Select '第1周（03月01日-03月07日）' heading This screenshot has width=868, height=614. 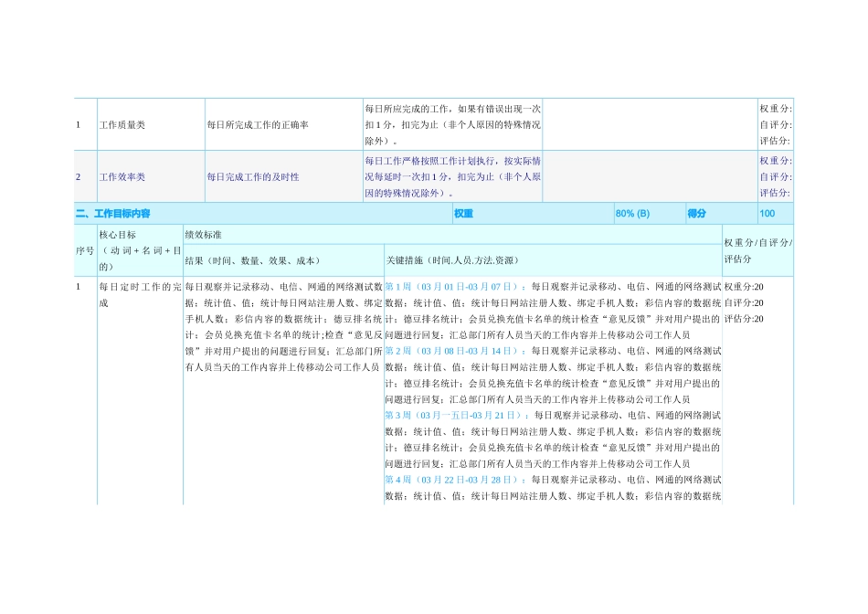(x=456, y=287)
